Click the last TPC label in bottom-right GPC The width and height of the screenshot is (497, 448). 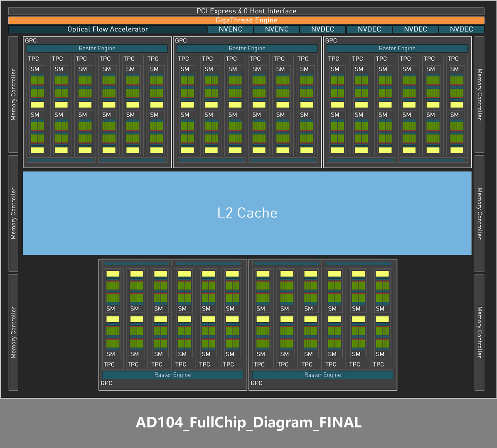(379, 365)
